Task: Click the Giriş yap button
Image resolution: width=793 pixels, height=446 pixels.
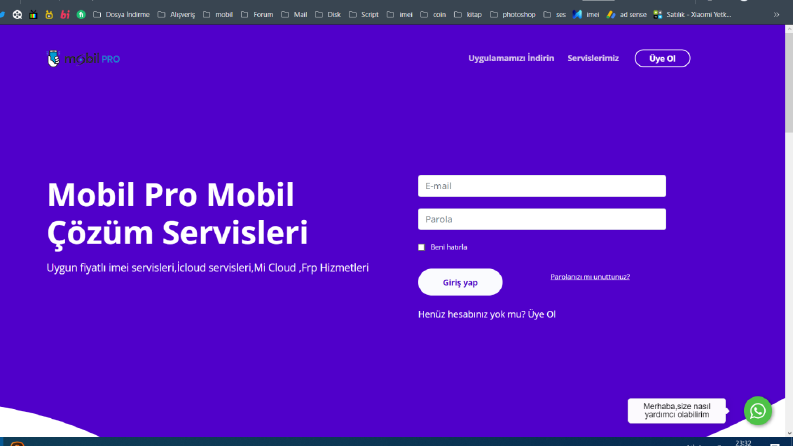Action: pyautogui.click(x=460, y=282)
